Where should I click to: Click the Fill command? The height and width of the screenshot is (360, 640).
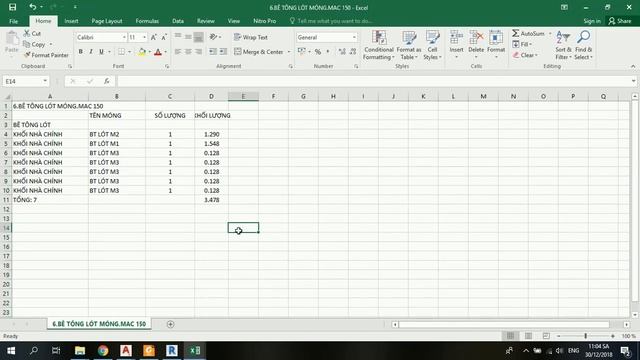522,44
